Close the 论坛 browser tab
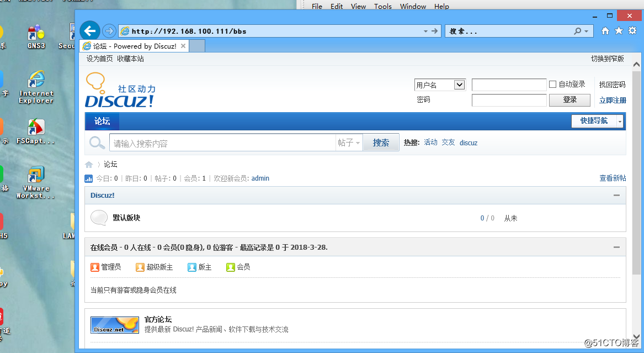The width and height of the screenshot is (644, 353). [183, 46]
